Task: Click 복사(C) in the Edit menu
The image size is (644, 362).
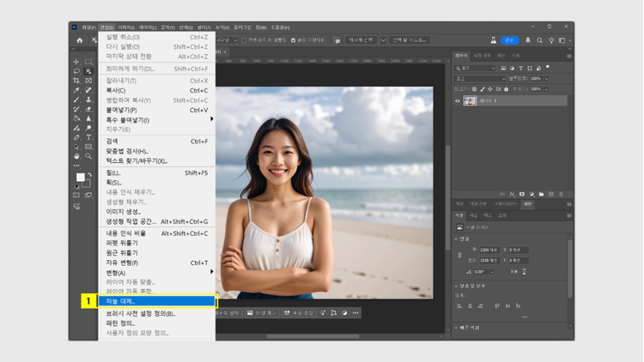Action: [x=116, y=90]
